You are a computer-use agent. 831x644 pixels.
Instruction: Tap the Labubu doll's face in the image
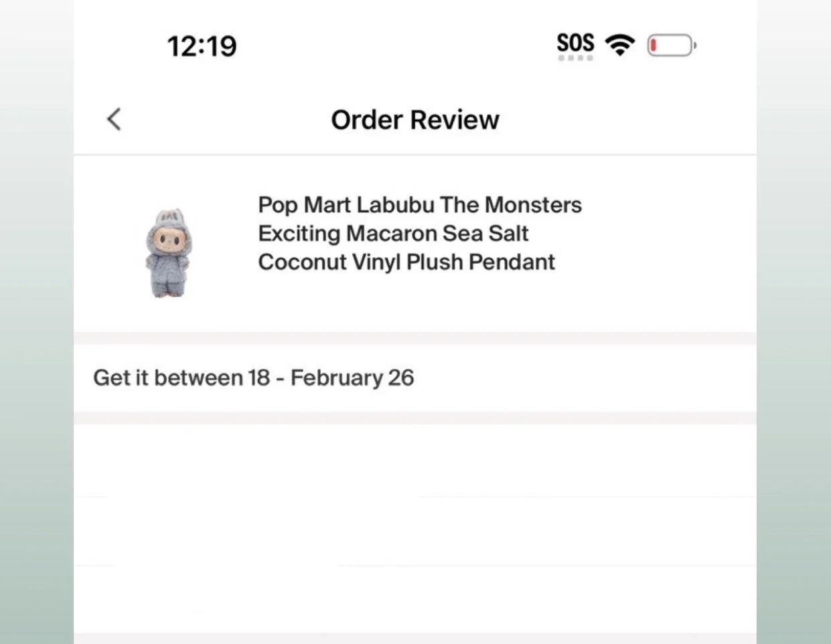167,236
